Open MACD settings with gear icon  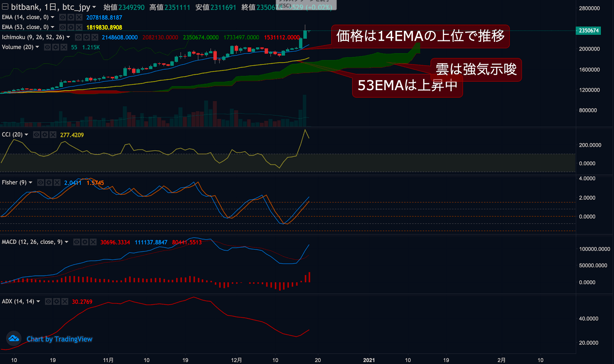point(85,242)
